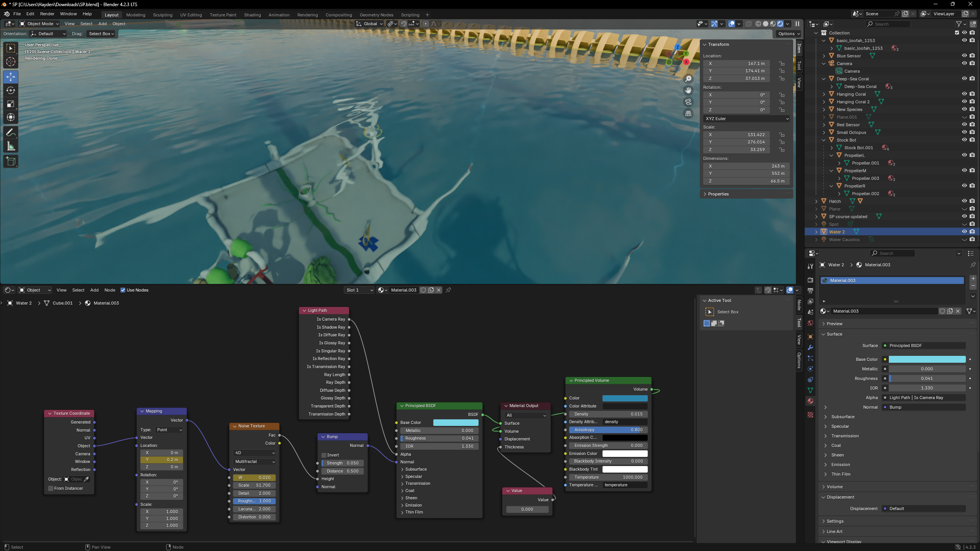Toggle From Instancer checkbox in Texture Coordinate
Viewport: 980px width, 551px height.
tap(51, 488)
